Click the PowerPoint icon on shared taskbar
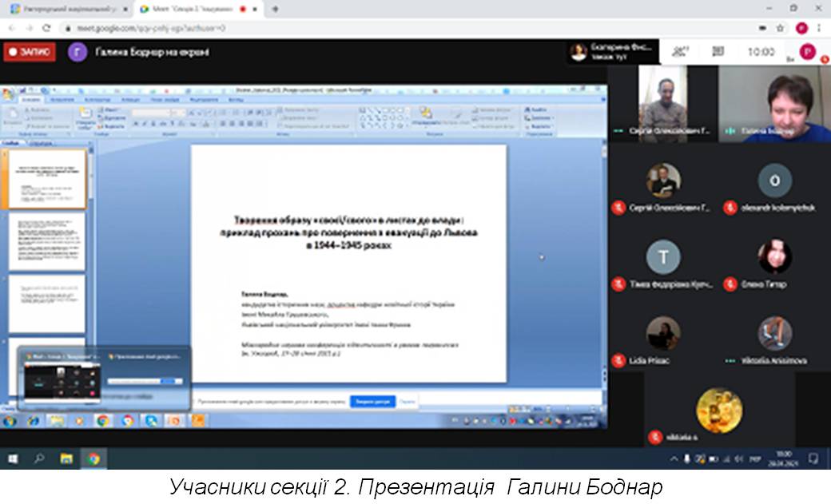831x504 pixels. coord(174,421)
